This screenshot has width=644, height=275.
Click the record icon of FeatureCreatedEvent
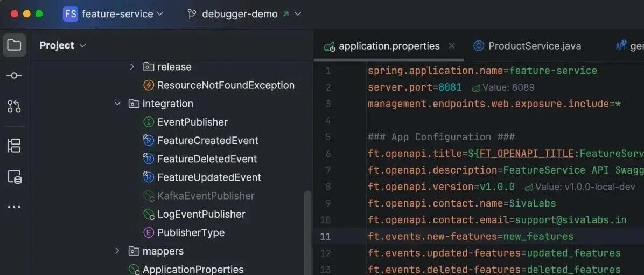148,140
